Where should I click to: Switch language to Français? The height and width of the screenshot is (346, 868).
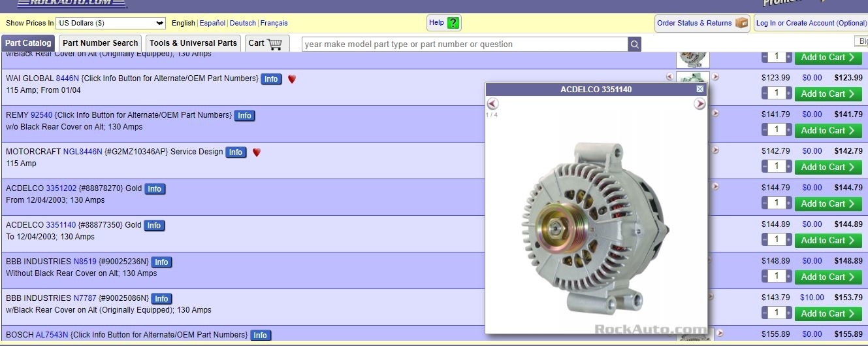click(x=274, y=23)
